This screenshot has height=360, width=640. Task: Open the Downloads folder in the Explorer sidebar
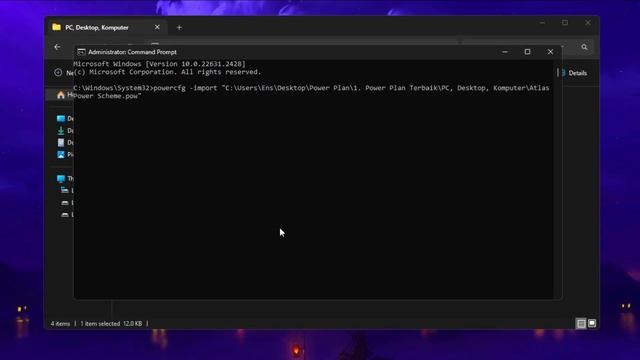64,131
